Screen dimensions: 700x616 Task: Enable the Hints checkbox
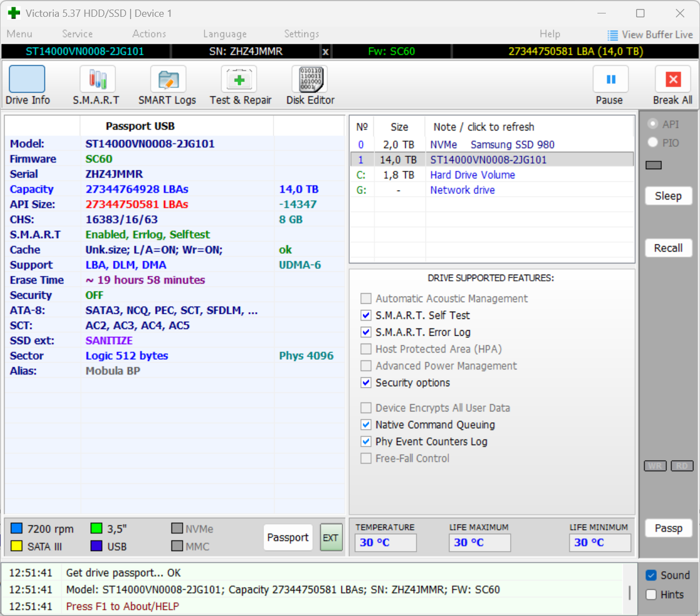[x=651, y=595]
